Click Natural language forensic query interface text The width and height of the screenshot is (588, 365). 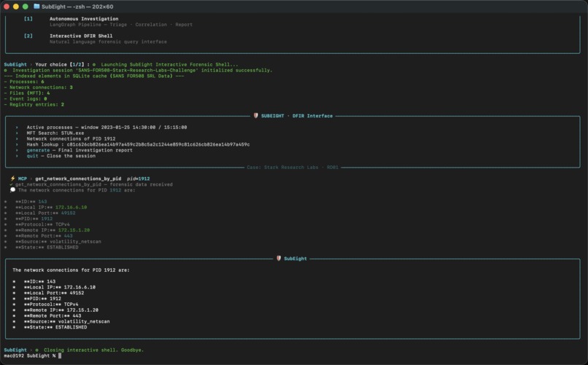pos(108,42)
